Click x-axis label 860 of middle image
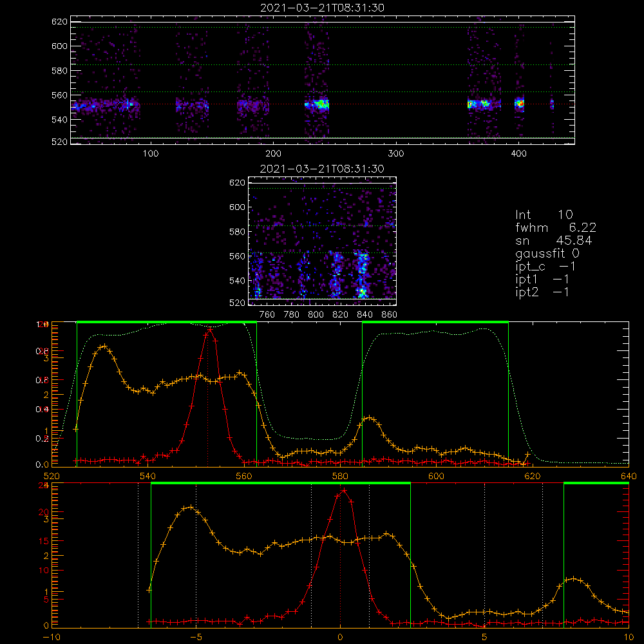644x644 pixels. tap(390, 315)
